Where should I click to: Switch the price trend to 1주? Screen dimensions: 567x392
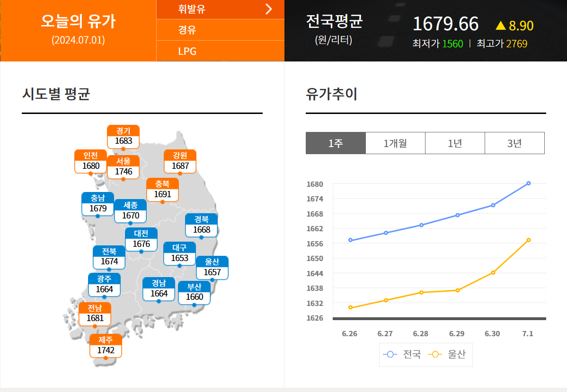[336, 143]
